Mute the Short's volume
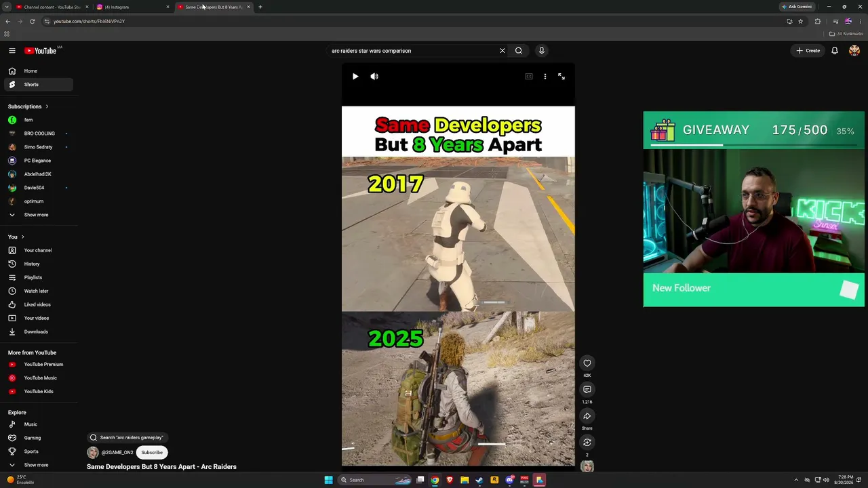Viewport: 868px width, 488px height. click(x=374, y=77)
